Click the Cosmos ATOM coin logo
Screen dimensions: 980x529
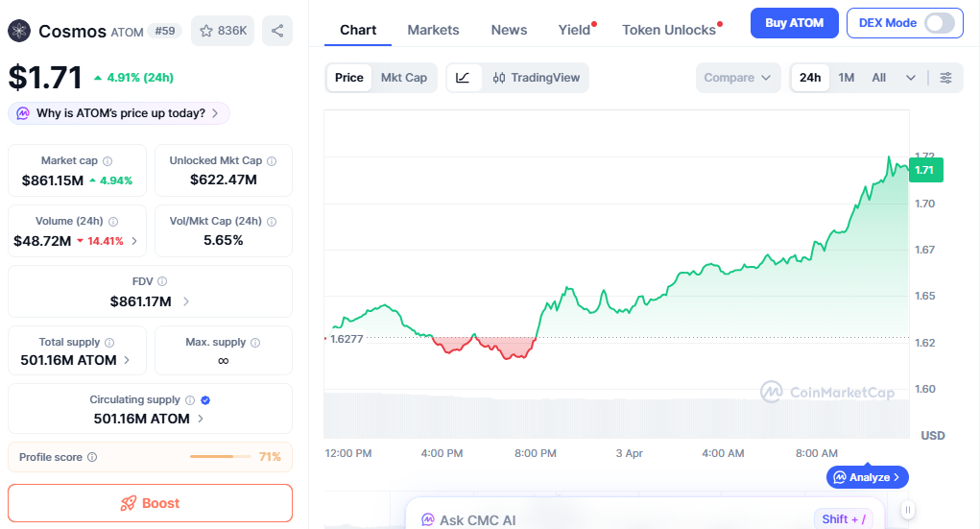19,31
